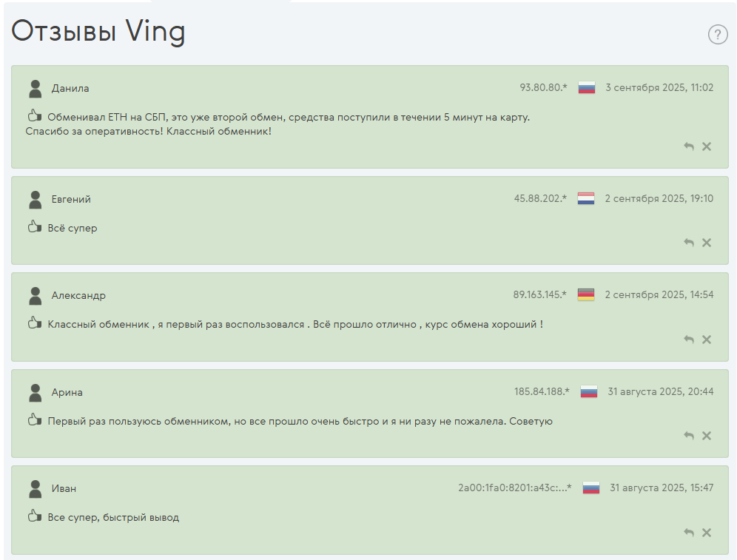Reply to Иван's review
This screenshot has height=560, width=737.
[x=689, y=533]
